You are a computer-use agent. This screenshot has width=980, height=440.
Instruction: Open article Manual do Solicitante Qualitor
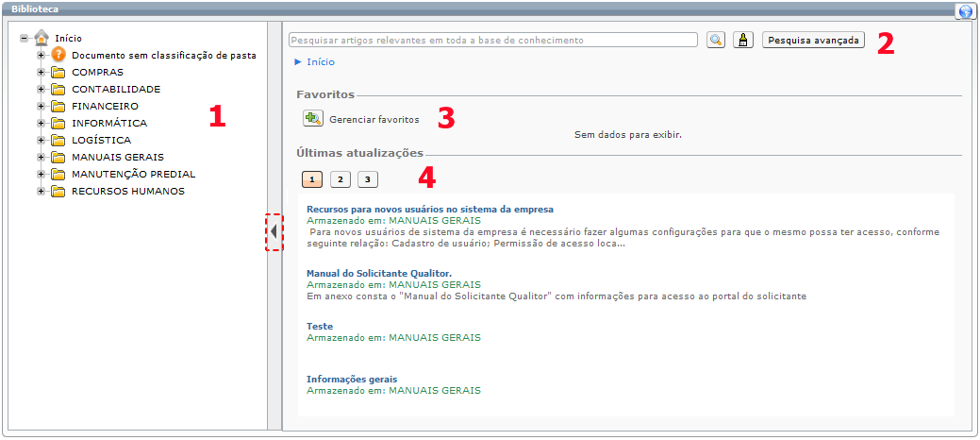379,274
